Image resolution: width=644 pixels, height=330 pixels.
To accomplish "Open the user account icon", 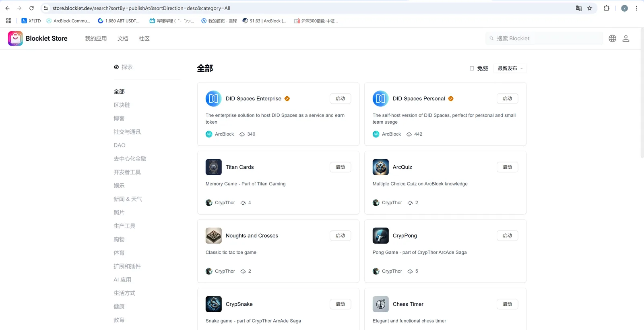I will coord(626,38).
